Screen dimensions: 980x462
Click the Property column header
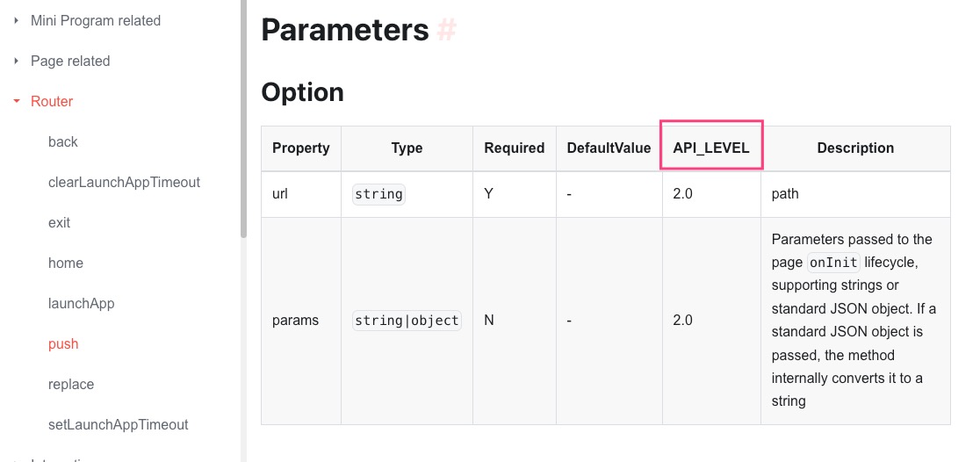[x=300, y=148]
